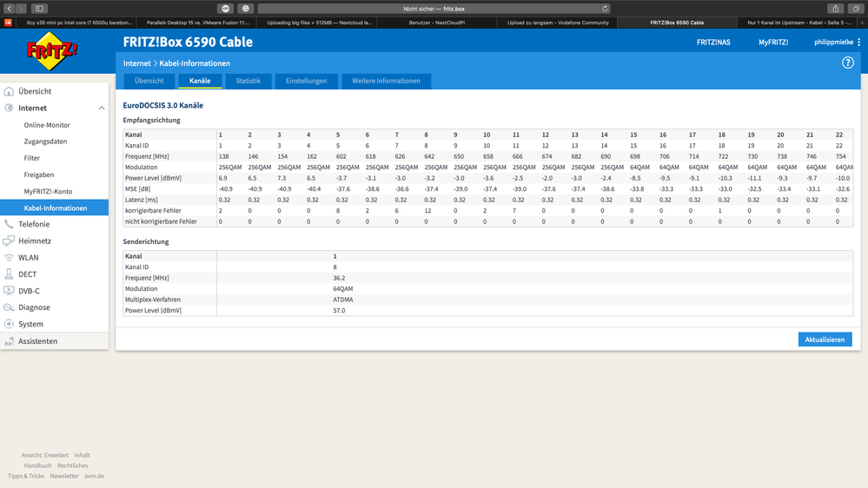Screen dimensions: 868x488
Task: Open the user menu three-dots icon
Action: pos(858,42)
